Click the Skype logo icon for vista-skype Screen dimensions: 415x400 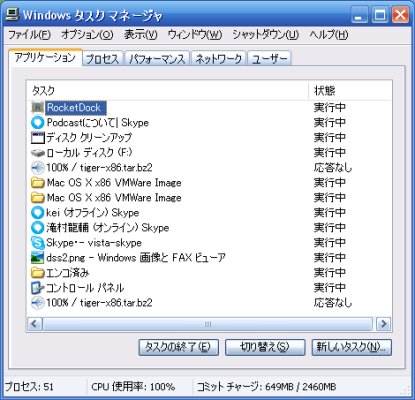37,243
